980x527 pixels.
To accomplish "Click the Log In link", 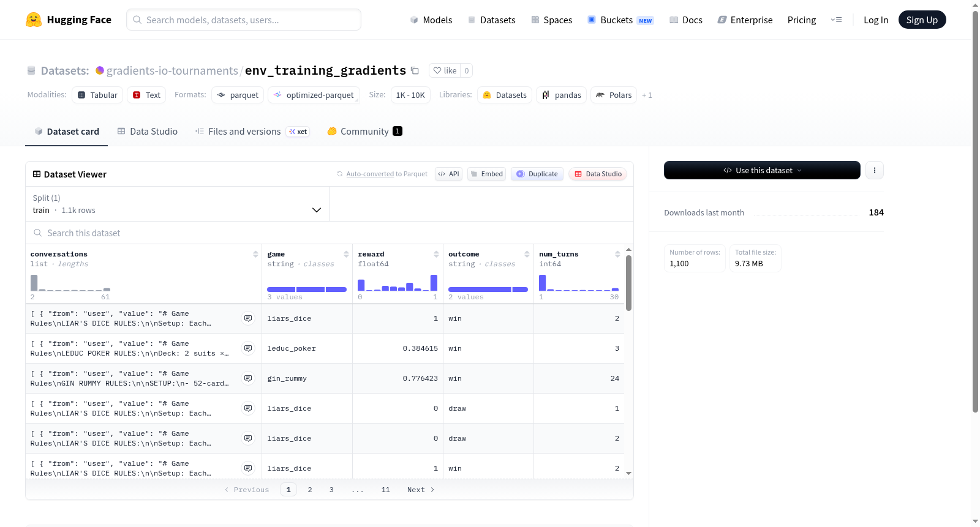I will pyautogui.click(x=876, y=20).
